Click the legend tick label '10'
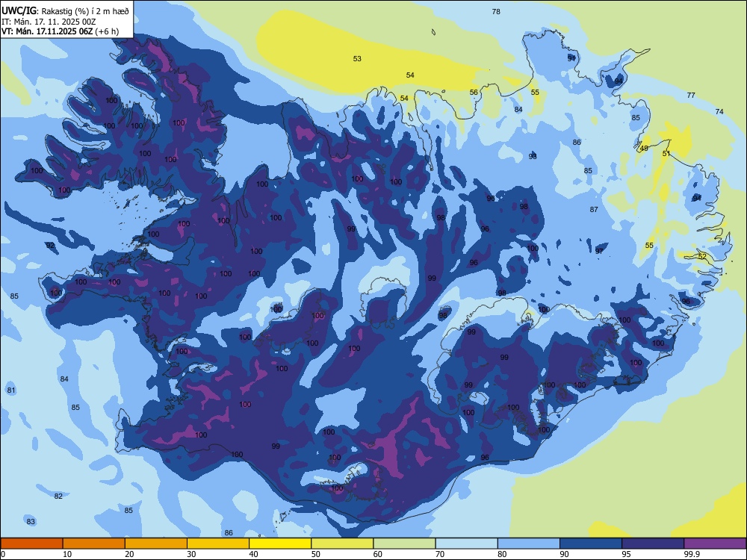 [x=67, y=554]
